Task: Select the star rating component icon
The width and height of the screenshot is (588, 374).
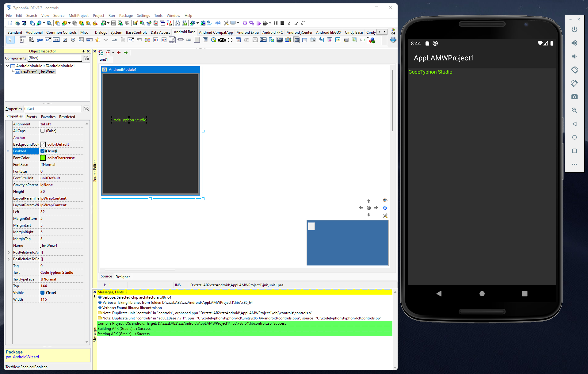Action: (x=98, y=40)
